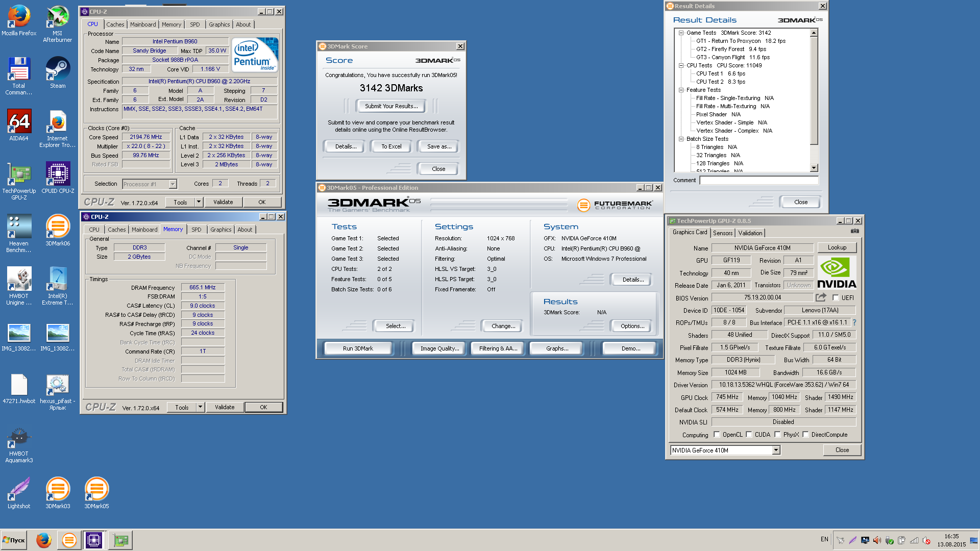980x551 pixels.
Task: Switch to Firefox in taskbar
Action: tap(44, 540)
